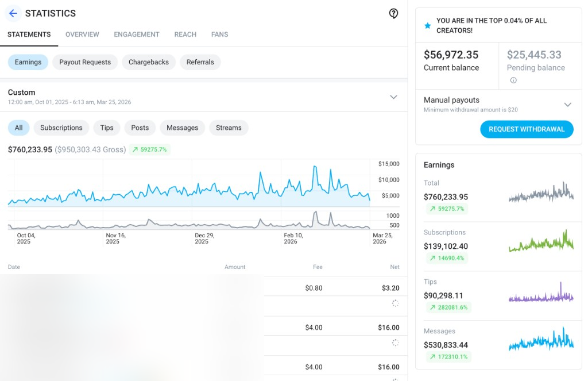Select the Referrals filter chip
Screen dimensions: 588x381
tap(200, 62)
